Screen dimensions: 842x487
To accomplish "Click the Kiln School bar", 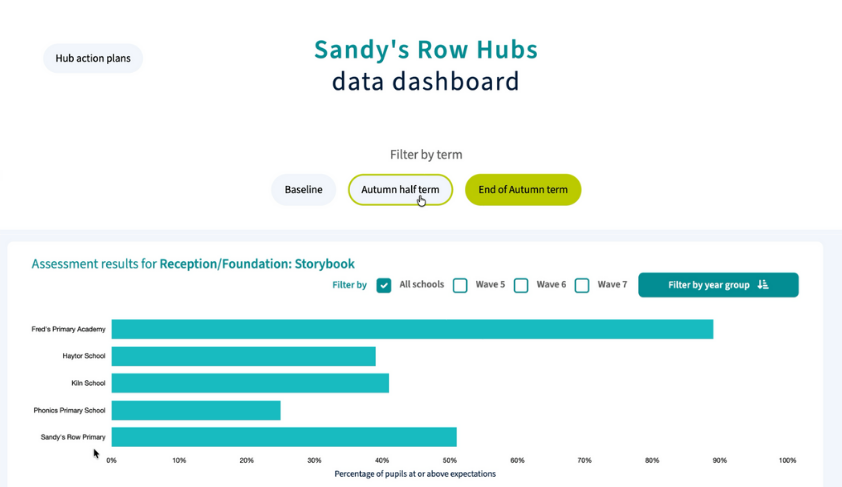I will pyautogui.click(x=249, y=383).
